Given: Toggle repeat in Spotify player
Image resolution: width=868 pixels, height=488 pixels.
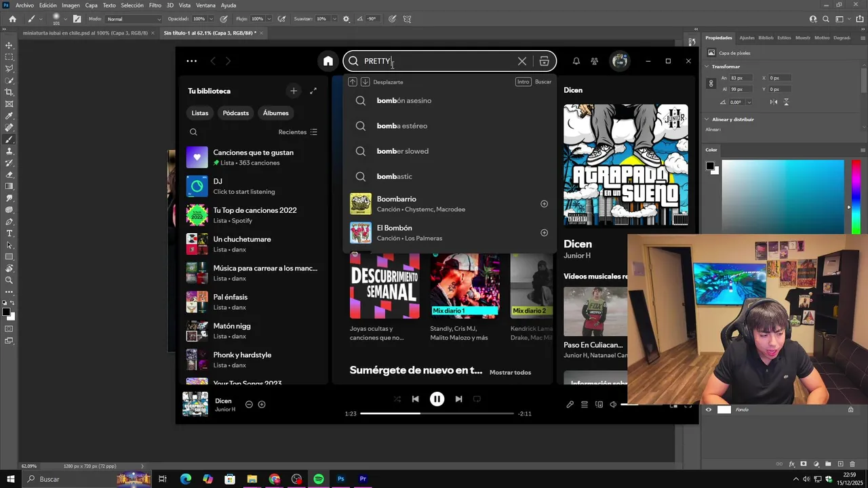Looking at the screenshot, I should (477, 399).
